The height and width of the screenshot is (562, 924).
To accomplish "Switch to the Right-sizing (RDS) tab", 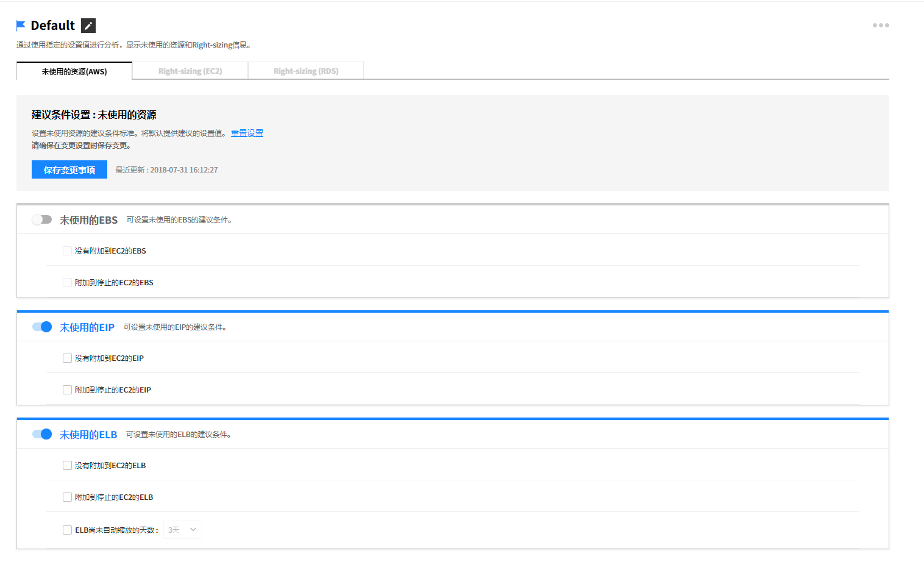I will (x=306, y=71).
